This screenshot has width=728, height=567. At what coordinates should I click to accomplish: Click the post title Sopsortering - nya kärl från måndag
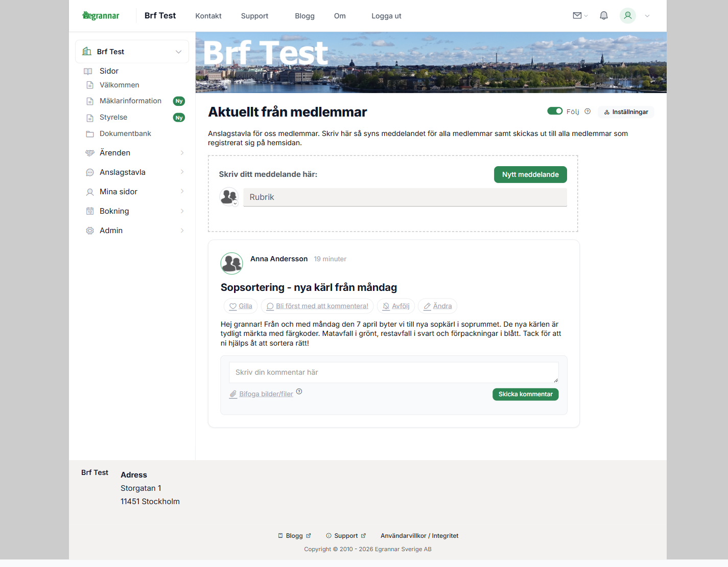[309, 287]
